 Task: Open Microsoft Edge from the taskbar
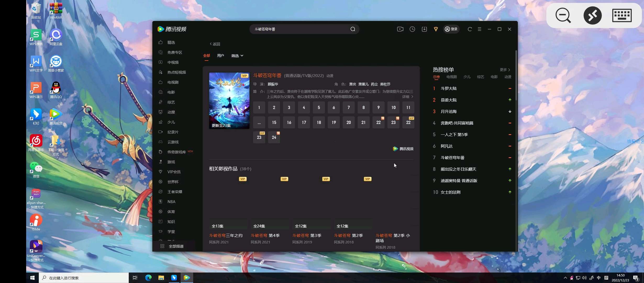[x=148, y=278]
